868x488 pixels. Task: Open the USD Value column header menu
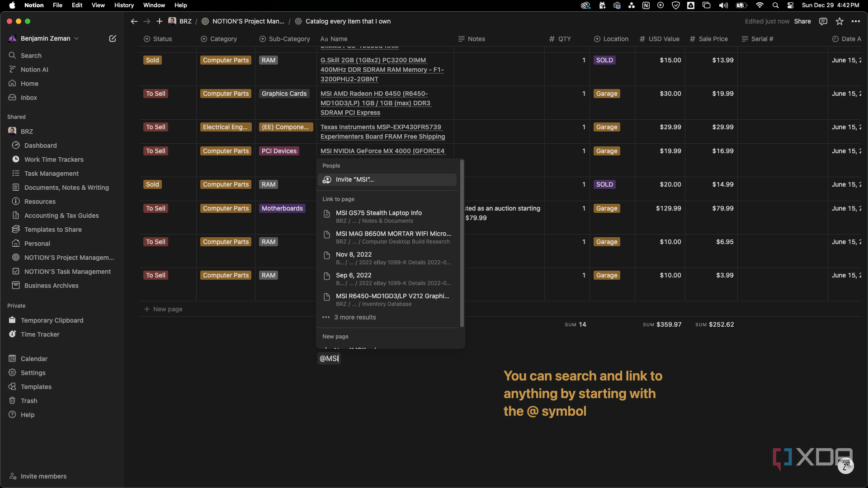click(x=659, y=39)
